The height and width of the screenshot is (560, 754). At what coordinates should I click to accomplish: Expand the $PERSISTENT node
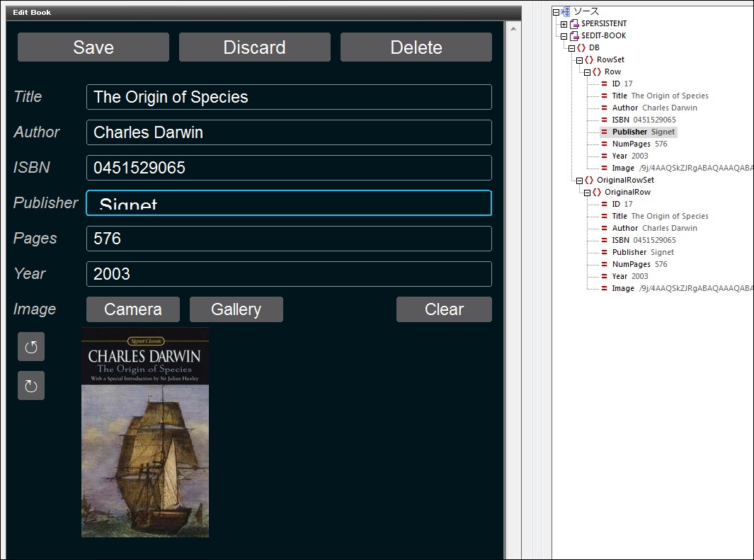(564, 24)
